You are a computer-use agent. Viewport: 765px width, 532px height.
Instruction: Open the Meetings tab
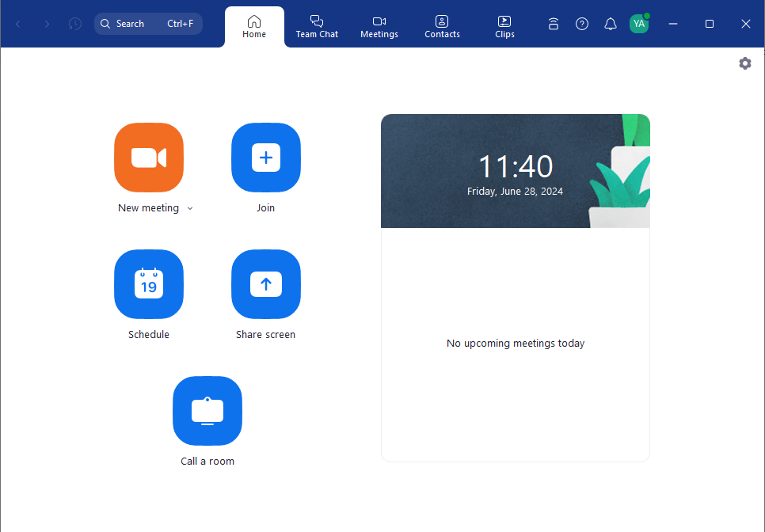[379, 26]
